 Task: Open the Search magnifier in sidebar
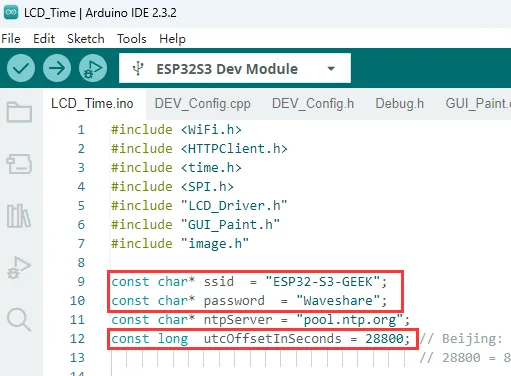tap(19, 320)
